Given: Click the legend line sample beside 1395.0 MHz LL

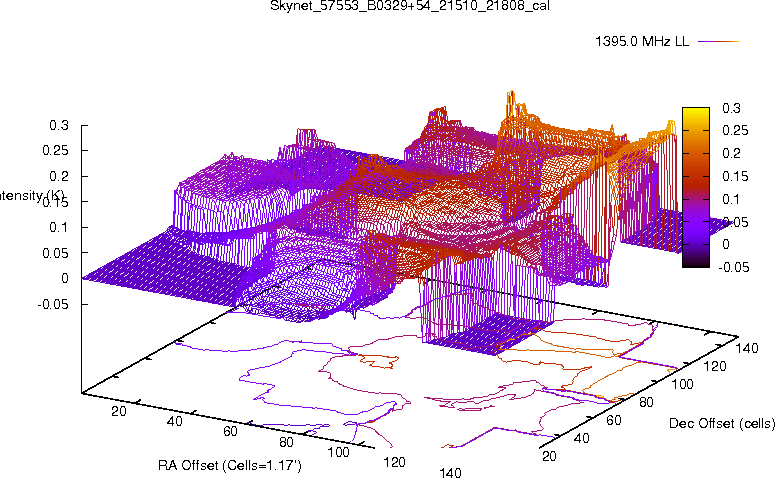Looking at the screenshot, I should pos(718,42).
